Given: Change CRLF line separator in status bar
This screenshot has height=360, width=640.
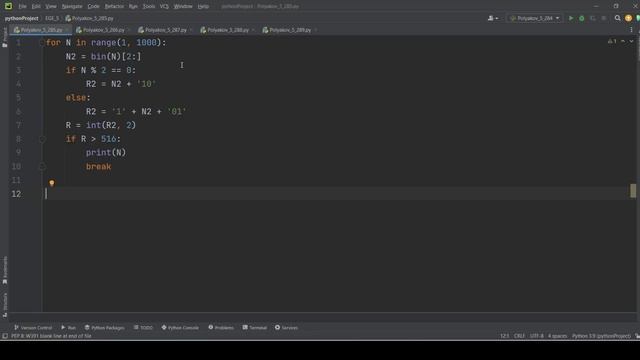Looking at the screenshot, I should [519, 336].
